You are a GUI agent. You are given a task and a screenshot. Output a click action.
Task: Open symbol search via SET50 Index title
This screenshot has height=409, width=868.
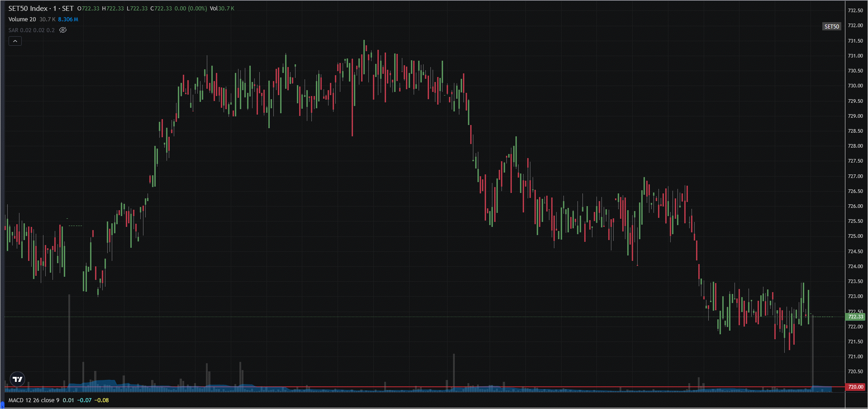(41, 8)
